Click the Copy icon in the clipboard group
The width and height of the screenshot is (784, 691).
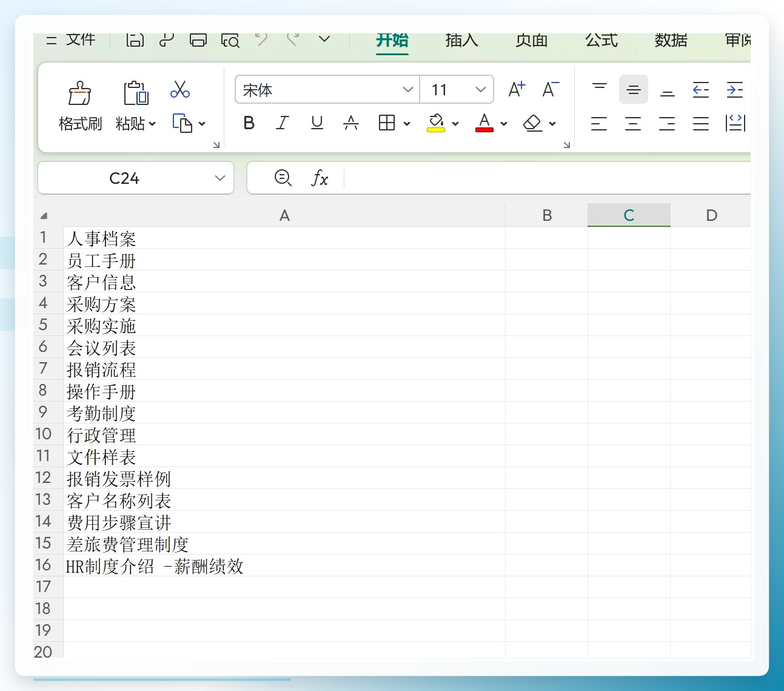click(x=183, y=123)
